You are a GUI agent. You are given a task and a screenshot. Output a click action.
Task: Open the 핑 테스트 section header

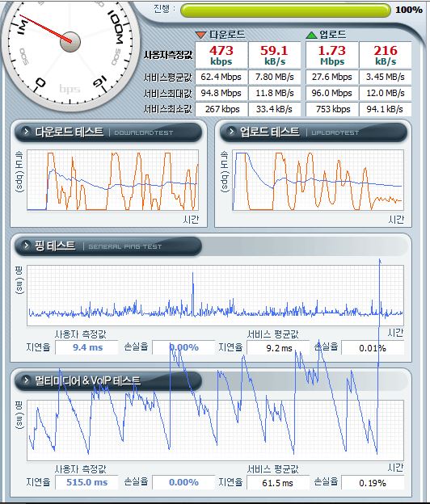[108, 246]
